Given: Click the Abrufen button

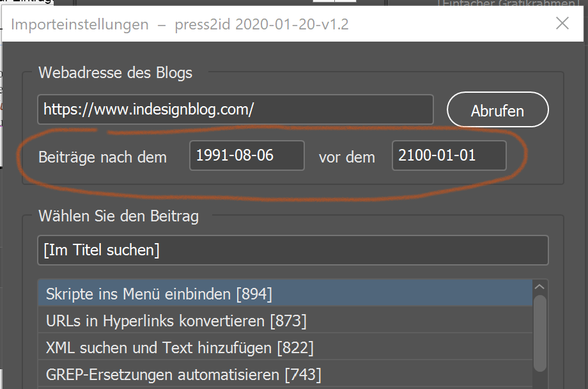Looking at the screenshot, I should (498, 109).
